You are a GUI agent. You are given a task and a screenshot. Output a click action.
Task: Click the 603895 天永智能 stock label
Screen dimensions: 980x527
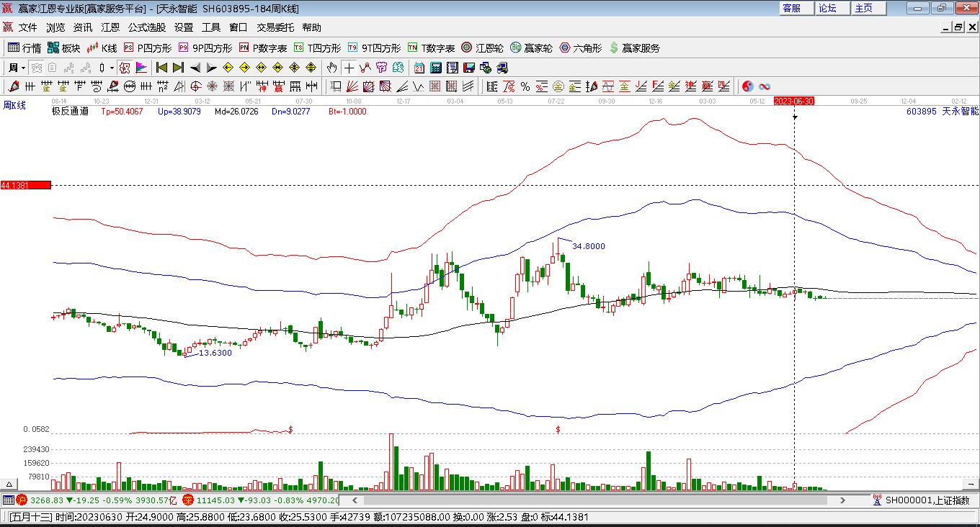tap(942, 112)
